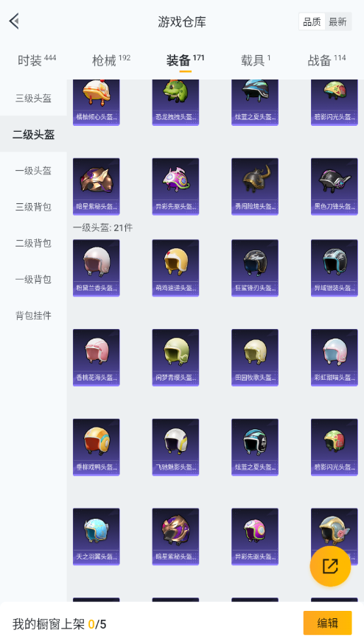
Task: Open the 黑色刀锋头盔 item
Action: [335, 186]
